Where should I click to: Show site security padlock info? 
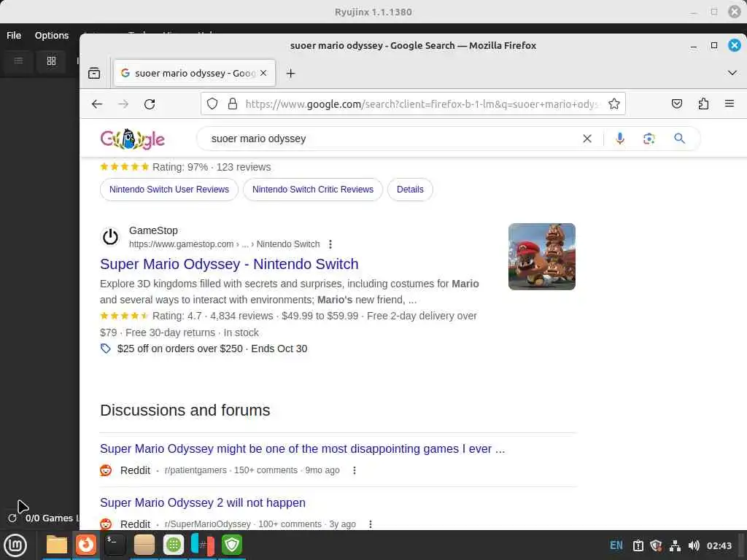point(233,104)
